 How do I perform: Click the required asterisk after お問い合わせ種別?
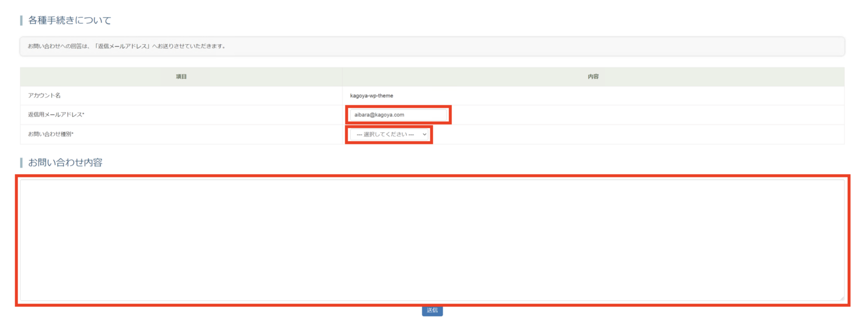tap(72, 134)
